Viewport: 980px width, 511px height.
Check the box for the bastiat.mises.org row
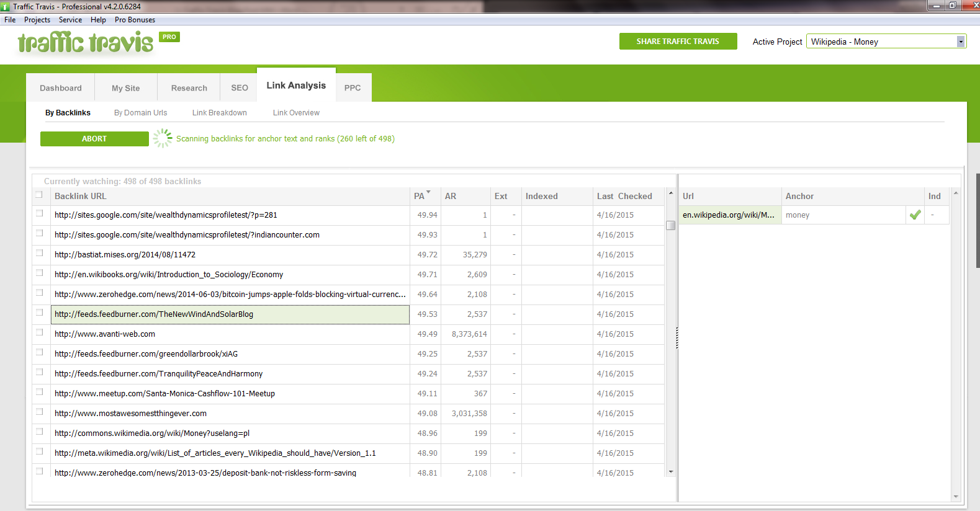click(39, 253)
